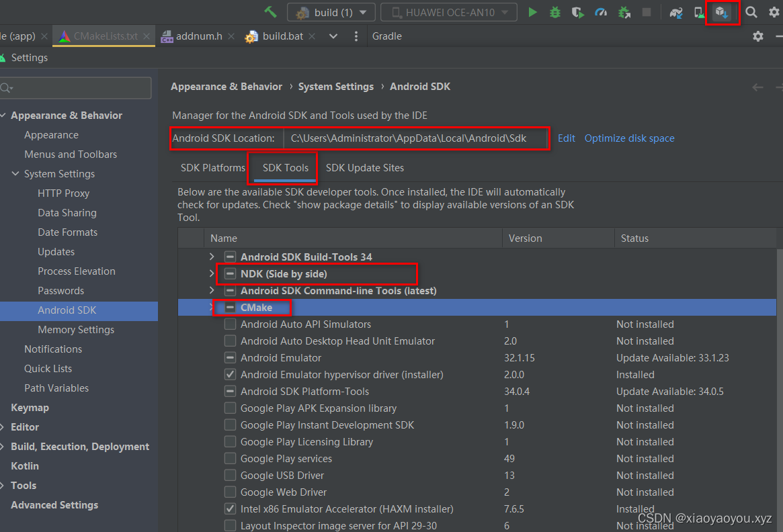Toggle Android SDK Platform-Tools checkbox

[x=230, y=391]
